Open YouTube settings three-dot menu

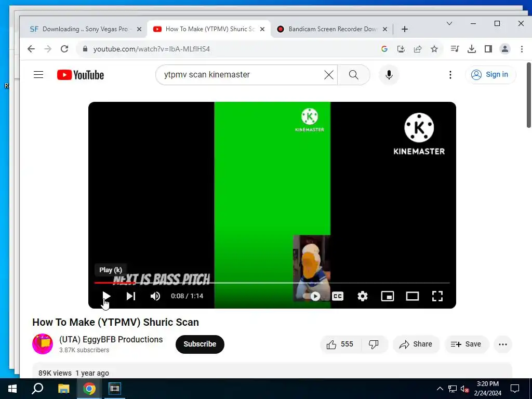pyautogui.click(x=450, y=75)
